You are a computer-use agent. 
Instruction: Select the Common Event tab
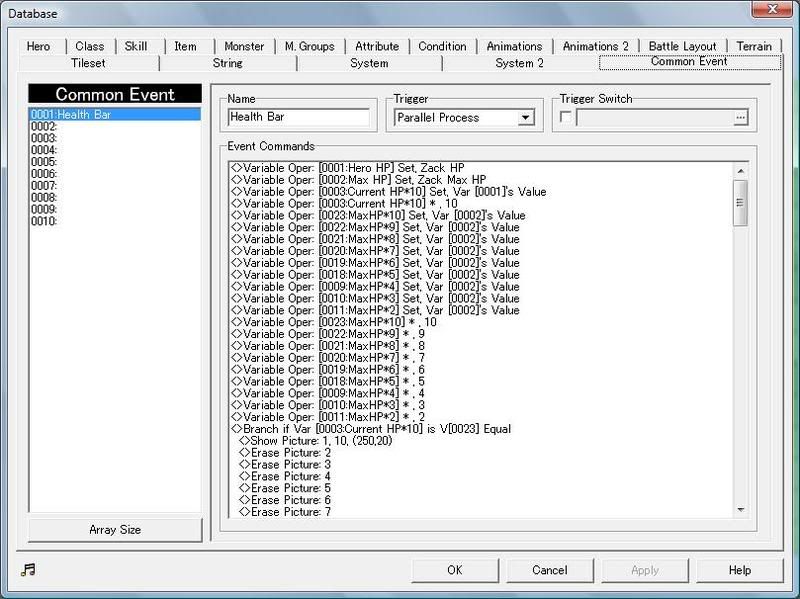689,62
